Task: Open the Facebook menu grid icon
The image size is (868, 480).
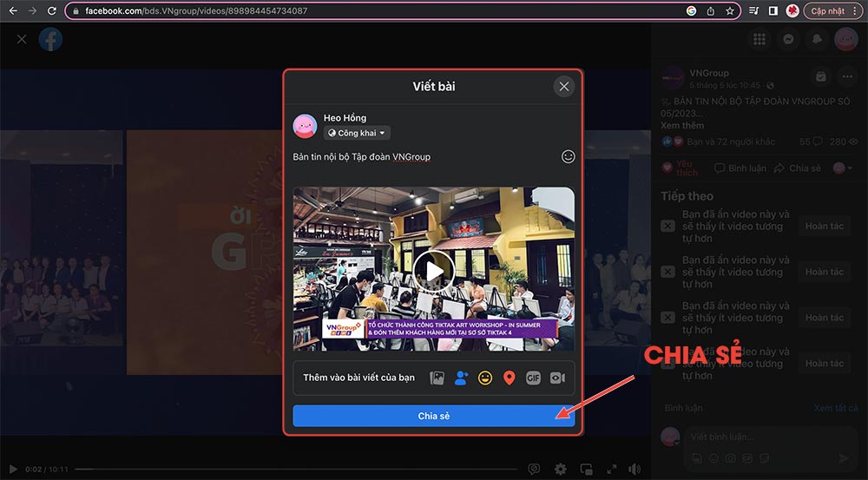Action: pos(759,39)
